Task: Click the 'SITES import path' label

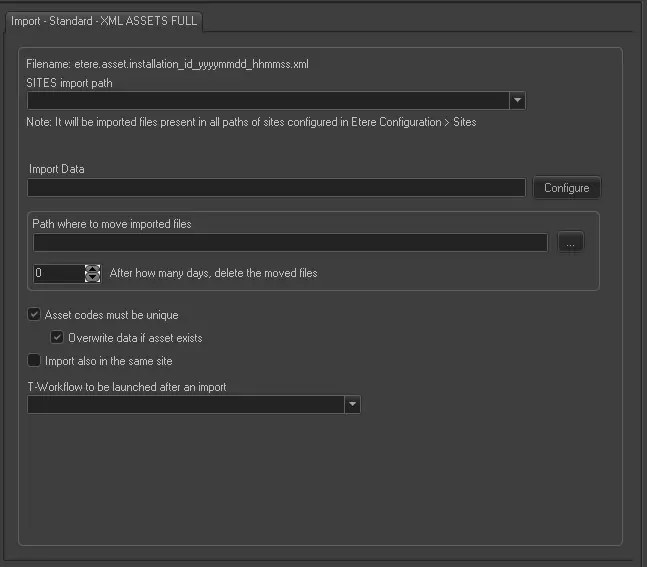Action: 69,83
